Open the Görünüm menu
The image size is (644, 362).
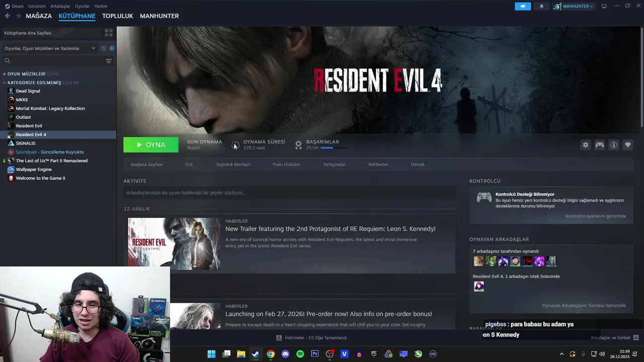(x=37, y=6)
